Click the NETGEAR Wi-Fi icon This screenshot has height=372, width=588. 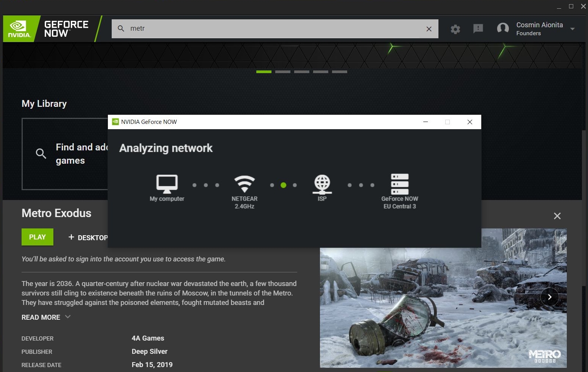coord(245,184)
